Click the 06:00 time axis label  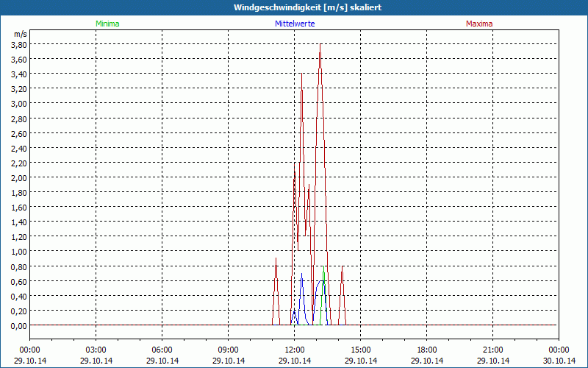(x=162, y=350)
